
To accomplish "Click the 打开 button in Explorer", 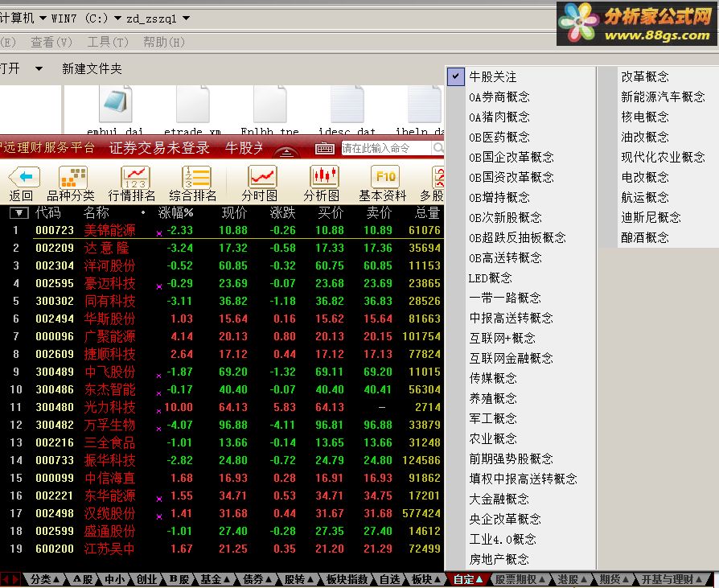I will pyautogui.click(x=10, y=69).
